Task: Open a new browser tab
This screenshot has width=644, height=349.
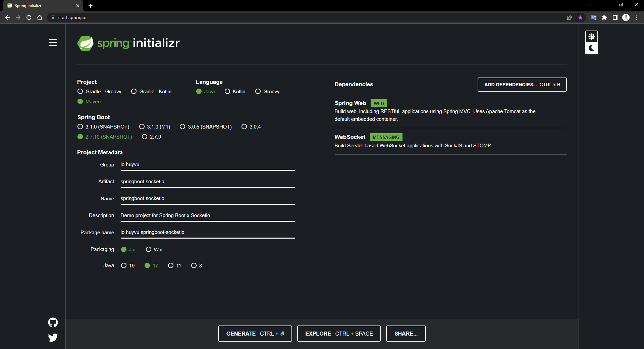Action: click(91, 6)
